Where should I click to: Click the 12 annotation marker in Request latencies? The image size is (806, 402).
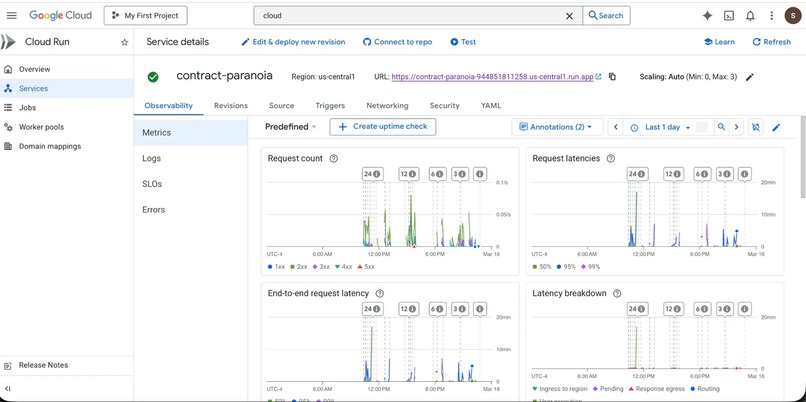click(673, 174)
